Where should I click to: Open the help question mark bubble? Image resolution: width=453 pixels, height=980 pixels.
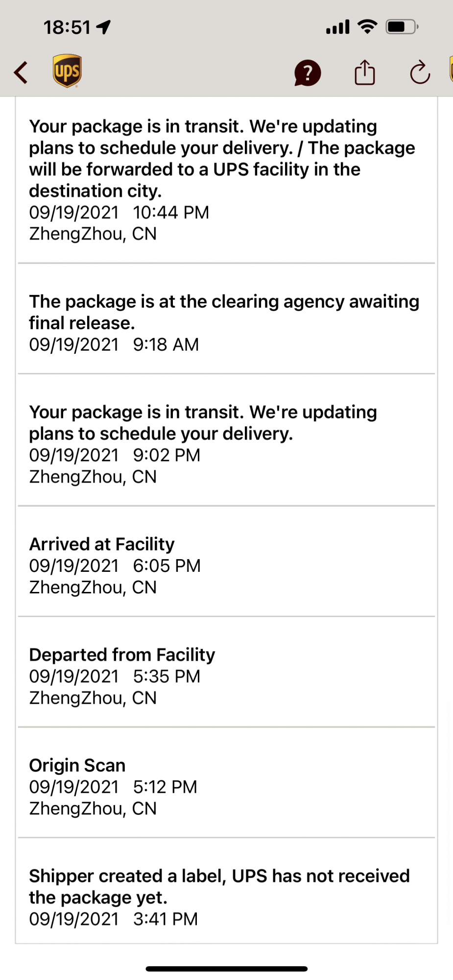[308, 73]
